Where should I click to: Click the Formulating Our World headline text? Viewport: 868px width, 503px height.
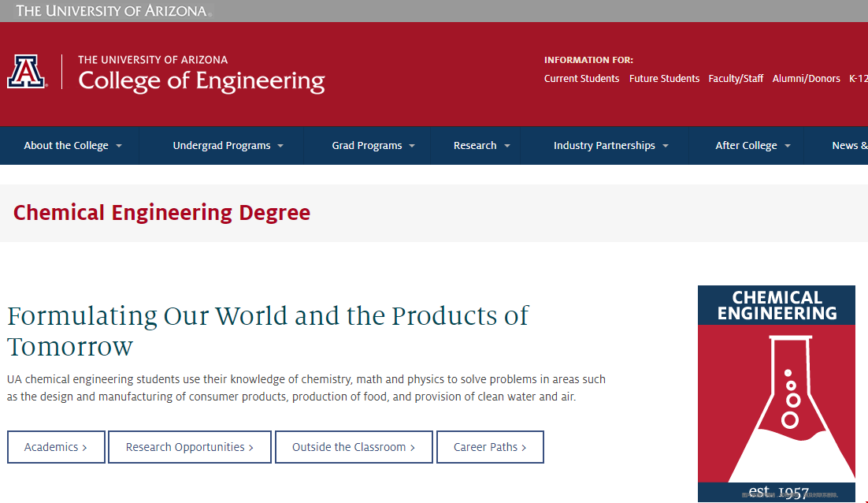267,331
